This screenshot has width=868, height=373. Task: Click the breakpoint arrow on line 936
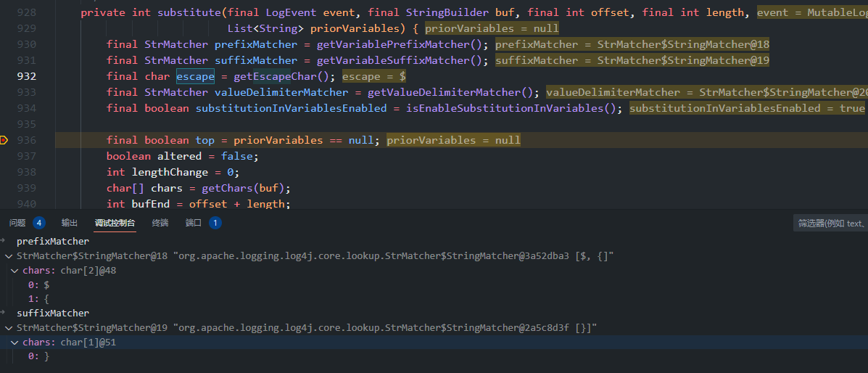[x=4, y=140]
